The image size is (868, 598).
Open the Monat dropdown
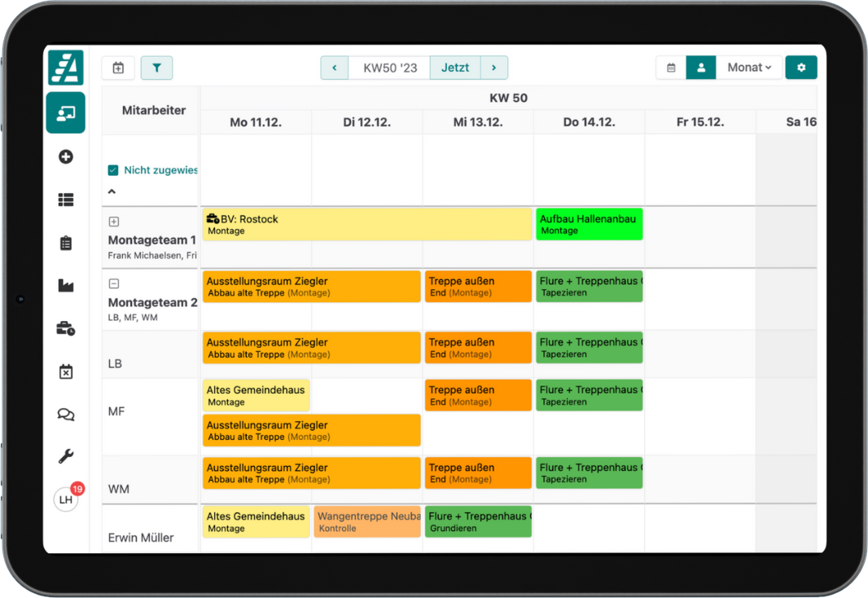coord(749,68)
